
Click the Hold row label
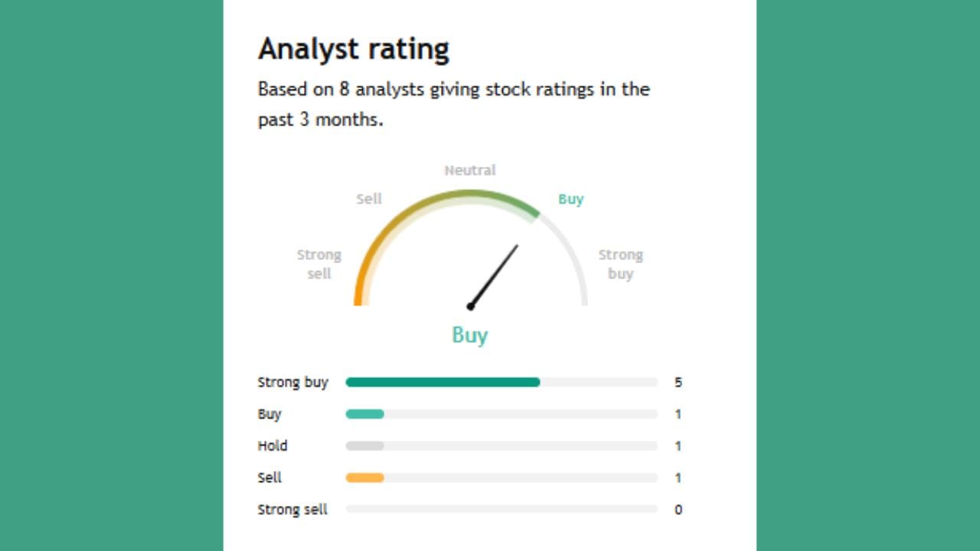point(273,445)
